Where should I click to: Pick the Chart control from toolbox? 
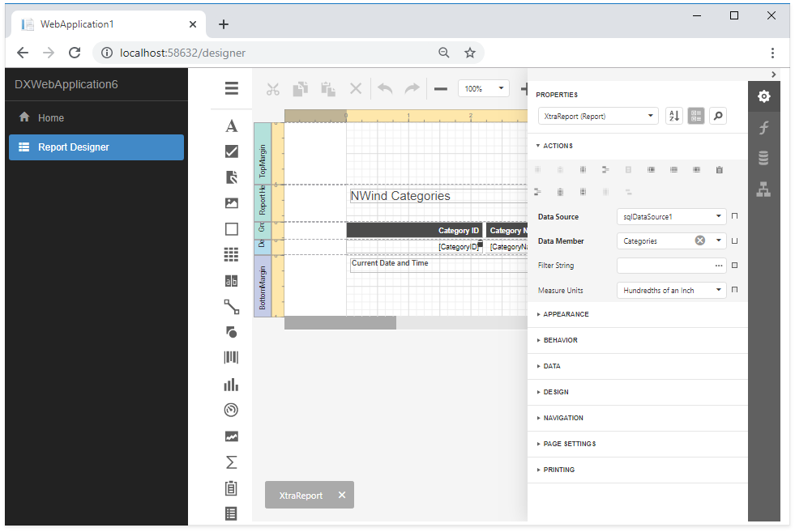point(232,385)
